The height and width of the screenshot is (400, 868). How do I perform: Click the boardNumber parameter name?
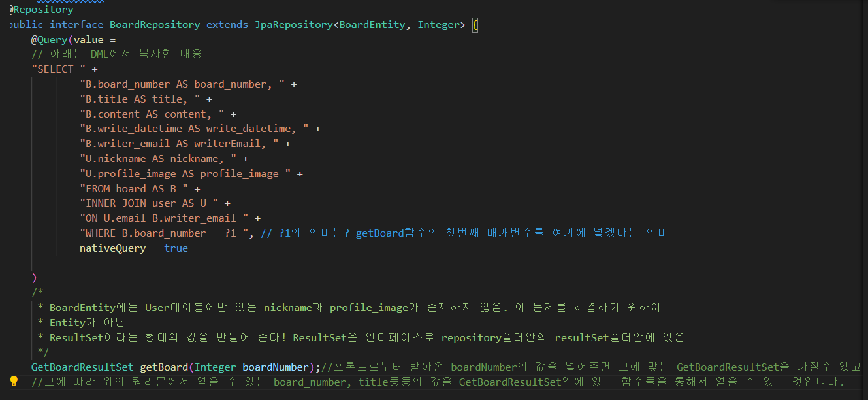pyautogui.click(x=275, y=367)
